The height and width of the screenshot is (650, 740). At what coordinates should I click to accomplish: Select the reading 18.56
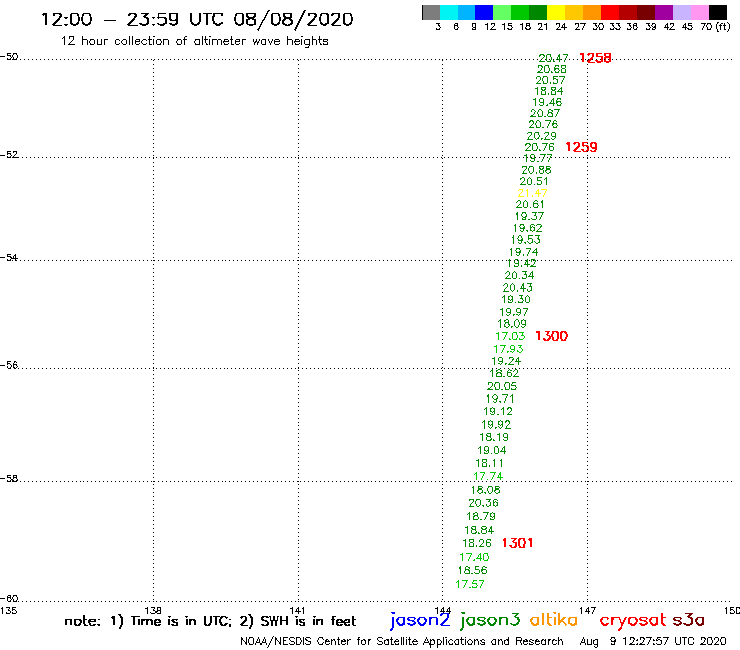(472, 570)
